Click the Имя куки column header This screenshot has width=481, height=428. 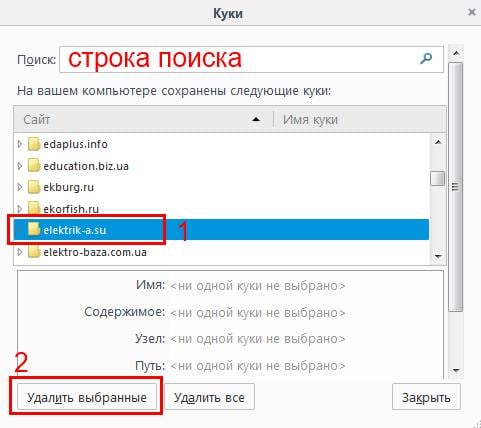[x=360, y=119]
